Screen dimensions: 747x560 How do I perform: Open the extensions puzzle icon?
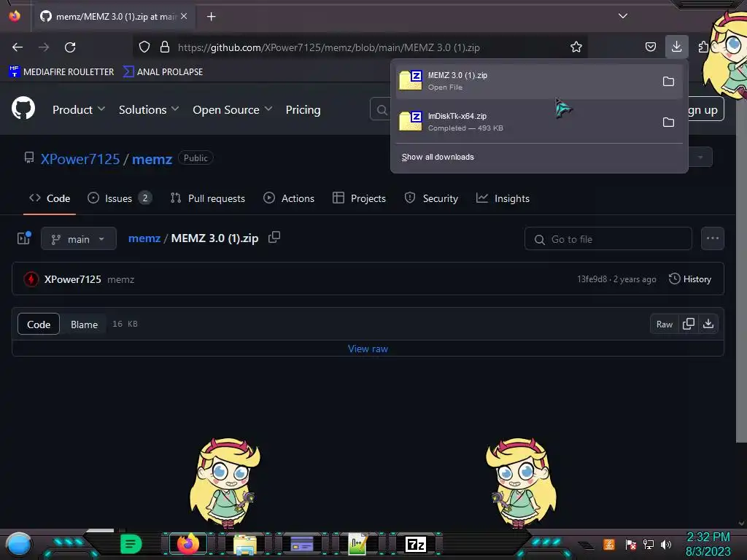point(703,47)
